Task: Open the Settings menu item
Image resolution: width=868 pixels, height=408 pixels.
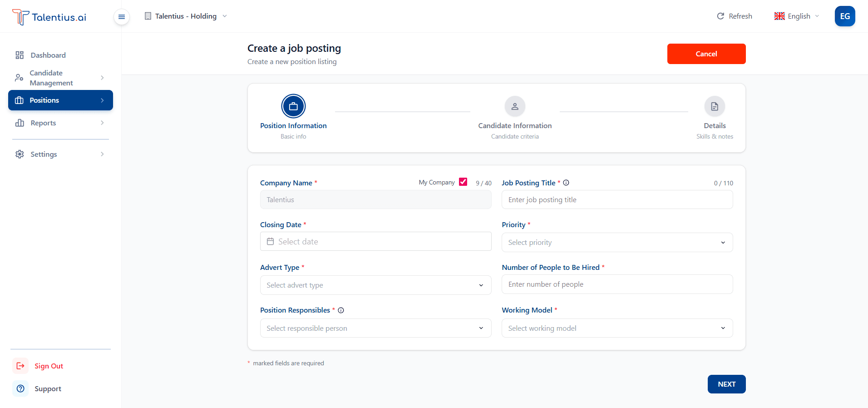Action: tap(60, 154)
